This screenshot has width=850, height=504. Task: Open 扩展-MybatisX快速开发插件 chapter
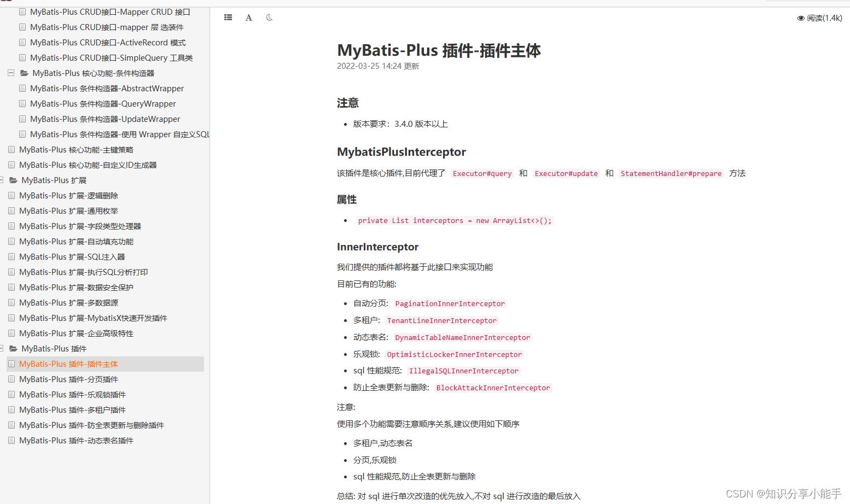click(x=93, y=318)
